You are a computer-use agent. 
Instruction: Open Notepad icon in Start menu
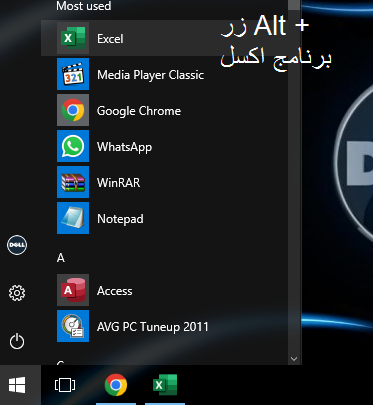[73, 218]
